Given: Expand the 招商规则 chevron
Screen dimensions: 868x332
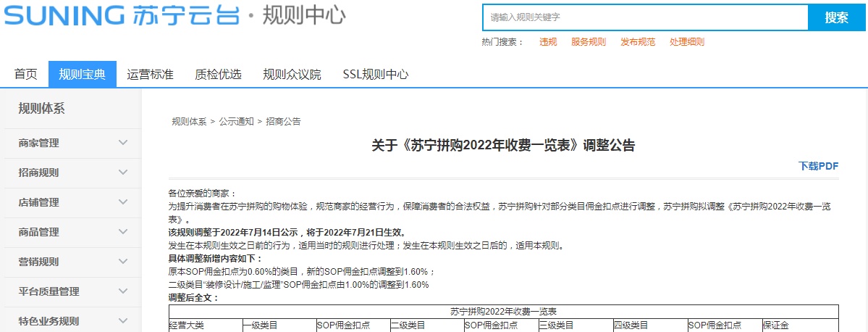Looking at the screenshot, I should [x=124, y=173].
